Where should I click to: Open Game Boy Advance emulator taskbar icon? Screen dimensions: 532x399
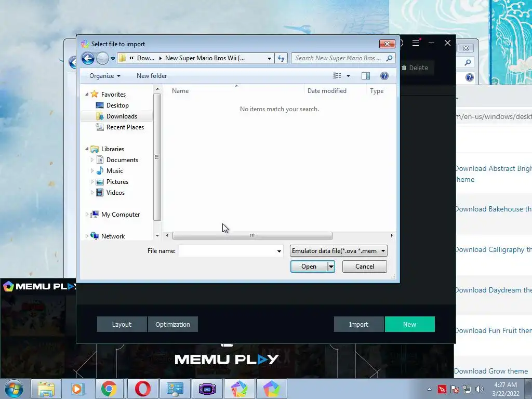click(x=207, y=389)
